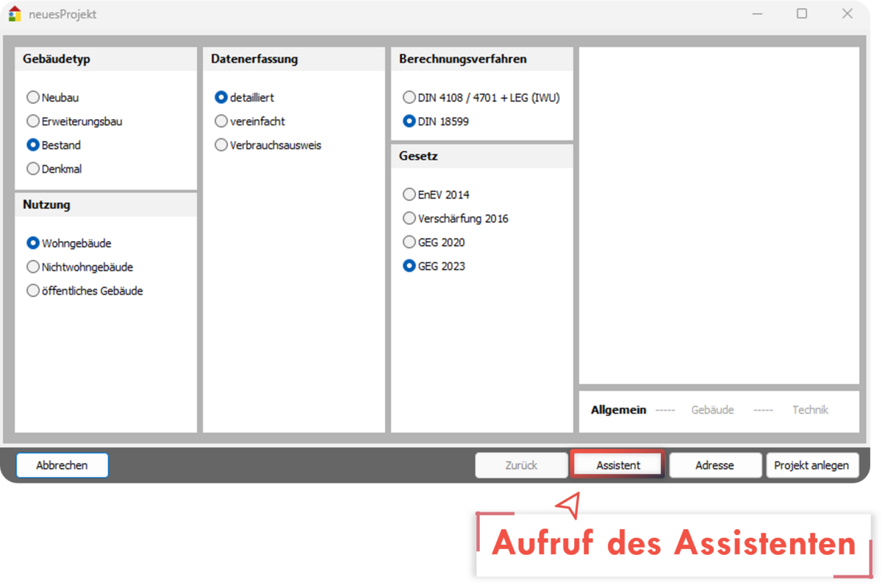Select Wohngebäude usage option
Screen dimensions: 882x588
pyautogui.click(x=33, y=243)
